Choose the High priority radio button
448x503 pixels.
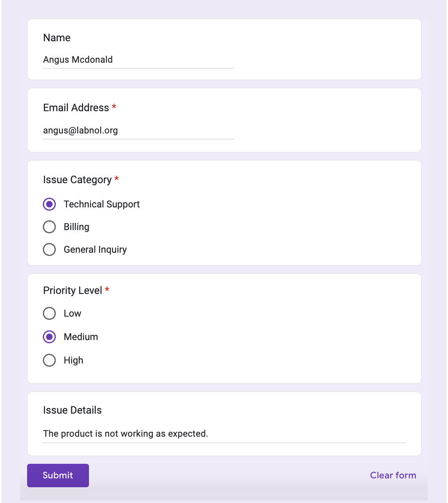49,360
